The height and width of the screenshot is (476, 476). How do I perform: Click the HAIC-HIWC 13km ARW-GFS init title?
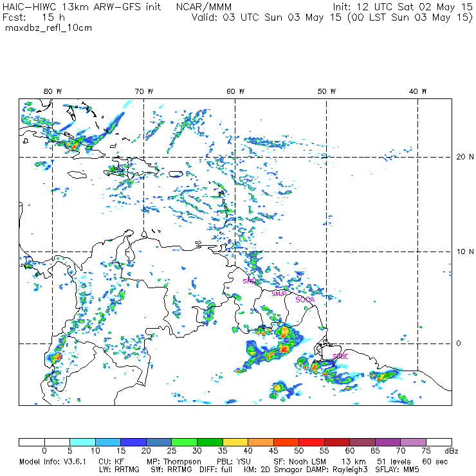click(82, 7)
